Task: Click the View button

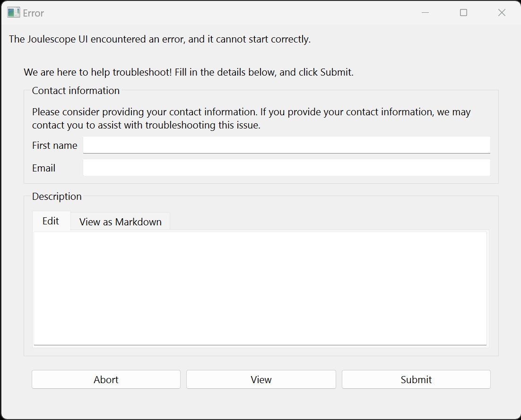Action: [x=261, y=379]
